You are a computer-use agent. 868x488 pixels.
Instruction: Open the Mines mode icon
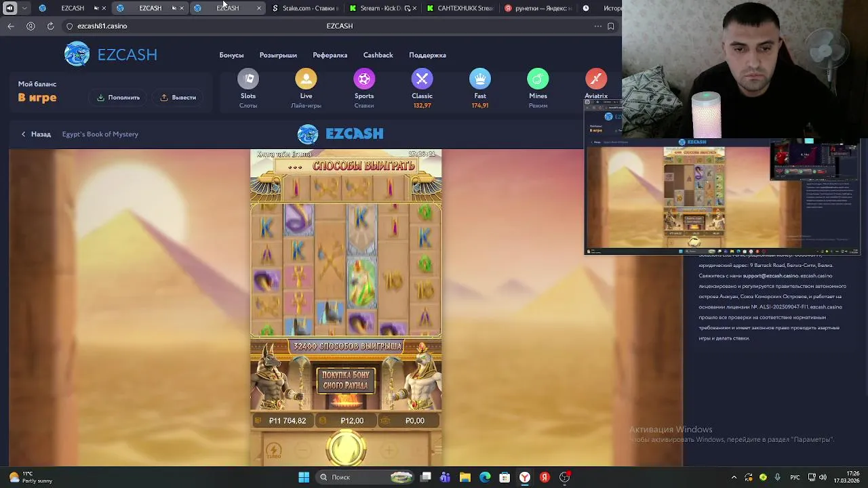[x=538, y=79]
